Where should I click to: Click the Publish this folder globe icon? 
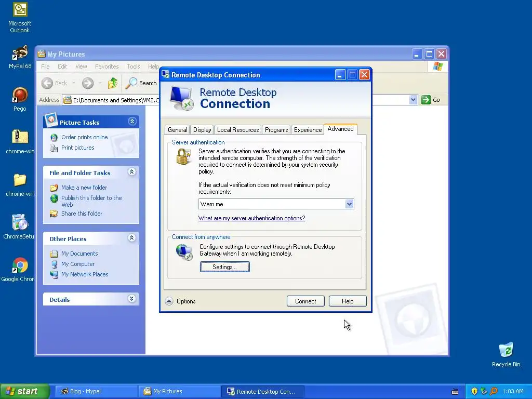click(54, 198)
